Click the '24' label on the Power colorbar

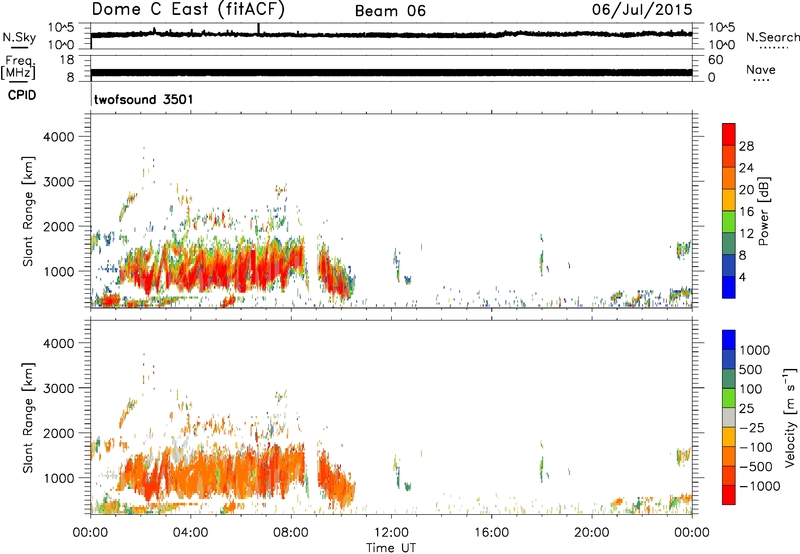(746, 168)
